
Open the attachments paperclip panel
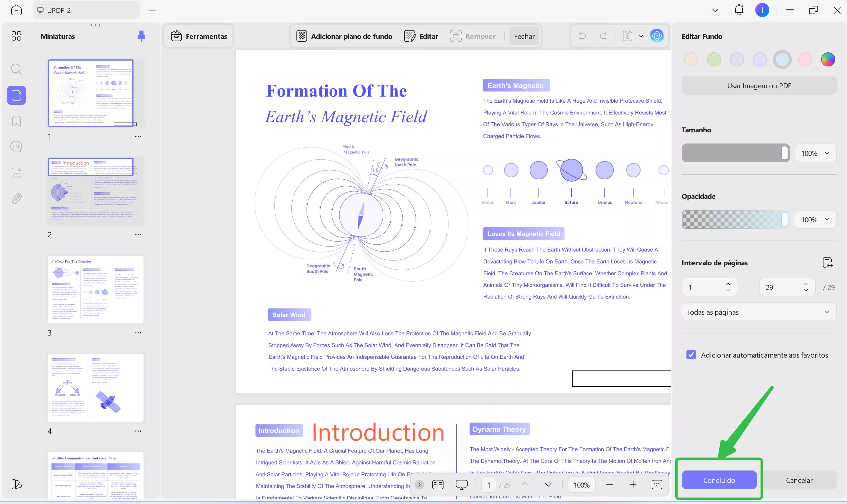click(x=16, y=199)
